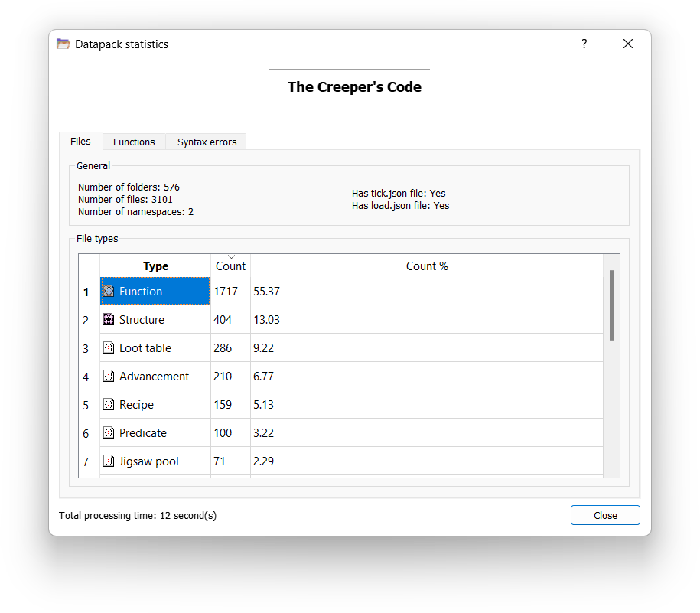Click 'Total processing time: 12 second(s)' text
This screenshot has width=700, height=613.
point(138,515)
